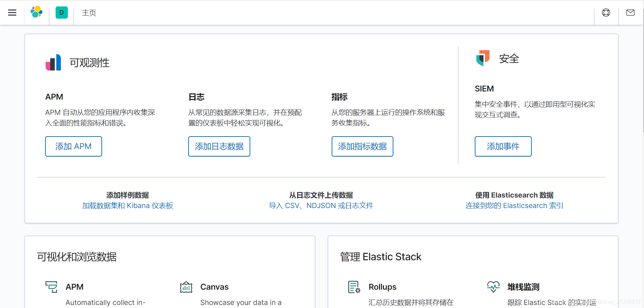Click the SIEM heading
This screenshot has width=644, height=308.
tap(484, 89)
